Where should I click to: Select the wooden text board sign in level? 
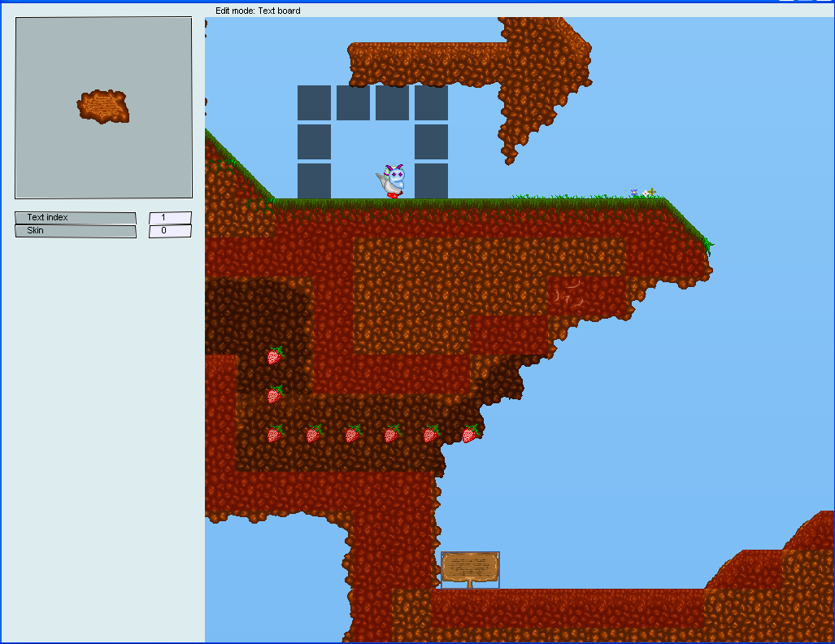click(469, 568)
